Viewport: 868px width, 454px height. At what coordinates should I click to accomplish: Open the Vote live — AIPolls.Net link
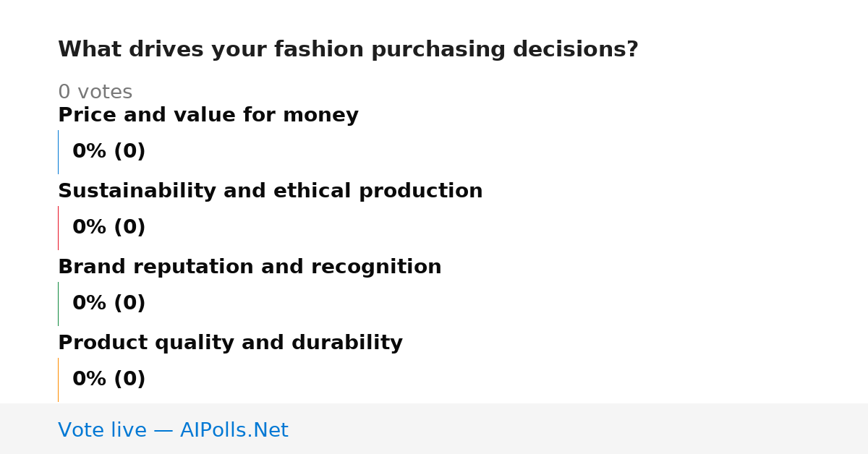click(173, 430)
